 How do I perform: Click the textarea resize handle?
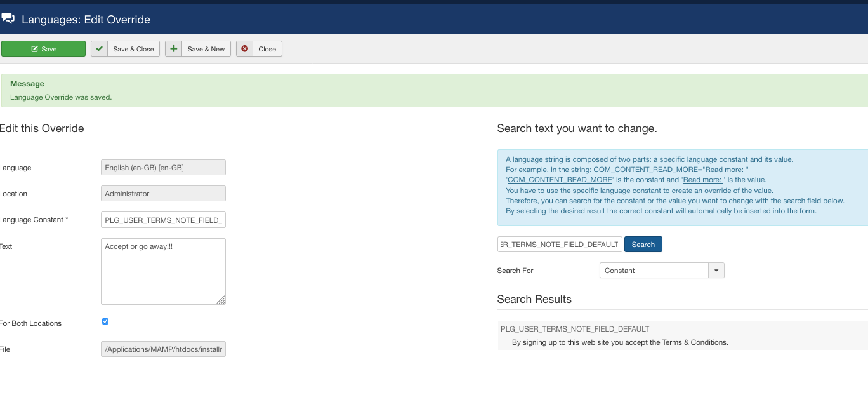[221, 300]
